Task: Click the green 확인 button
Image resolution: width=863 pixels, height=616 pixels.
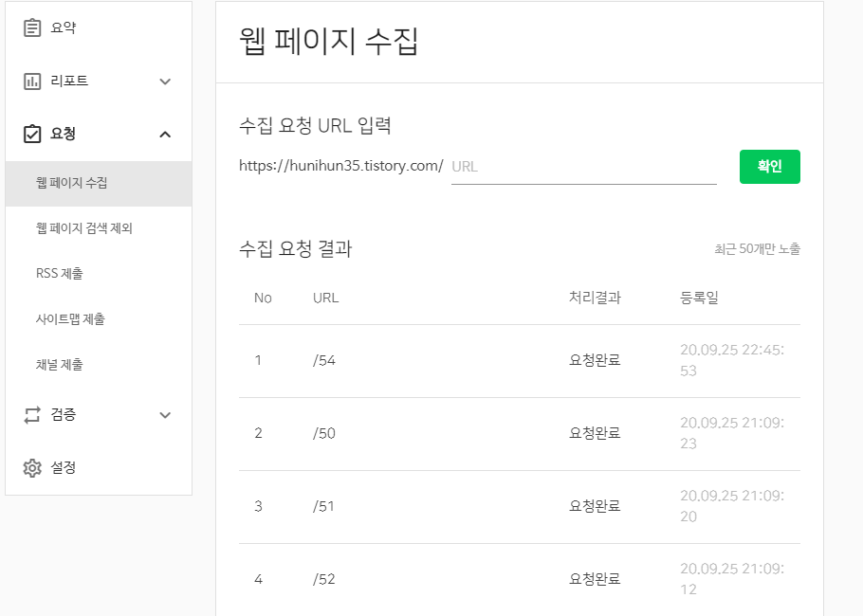Action: pyautogui.click(x=769, y=167)
